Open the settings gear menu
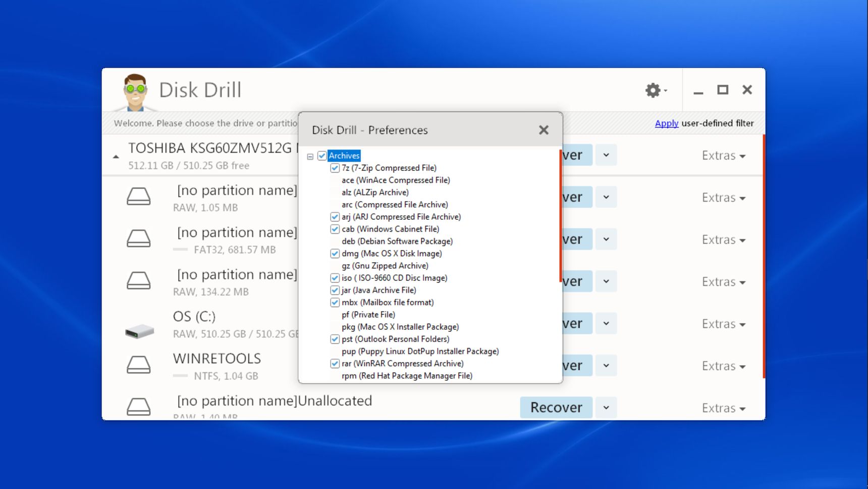The image size is (868, 489). click(656, 90)
